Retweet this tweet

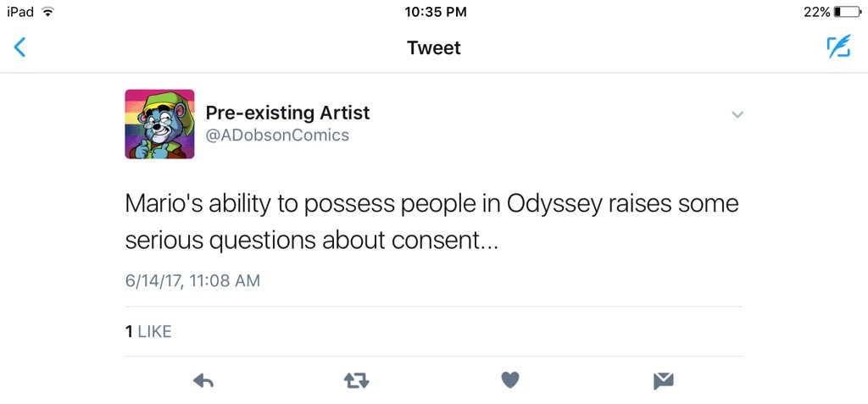357,381
